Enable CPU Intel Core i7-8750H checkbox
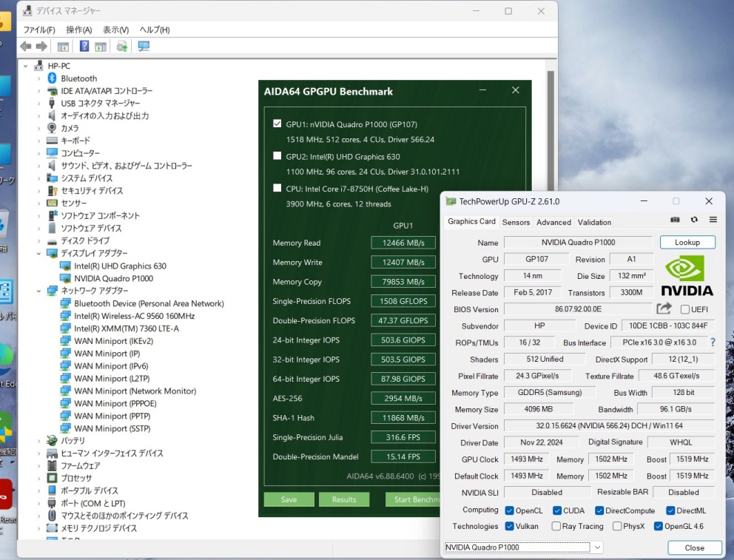 [277, 188]
